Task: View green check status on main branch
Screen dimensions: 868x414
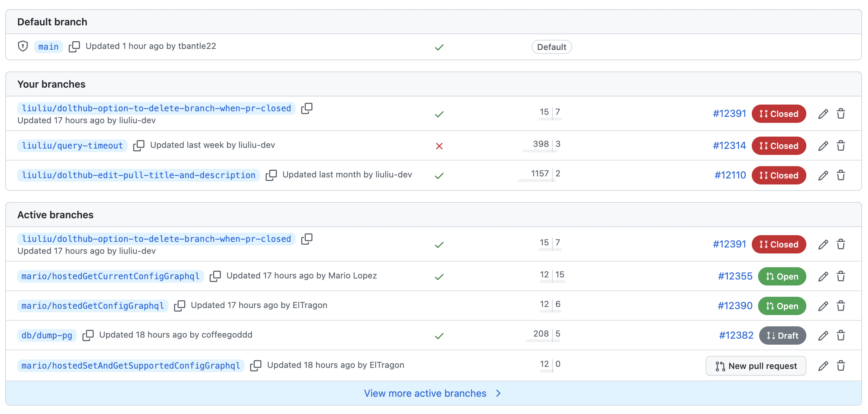Action: pos(439,47)
